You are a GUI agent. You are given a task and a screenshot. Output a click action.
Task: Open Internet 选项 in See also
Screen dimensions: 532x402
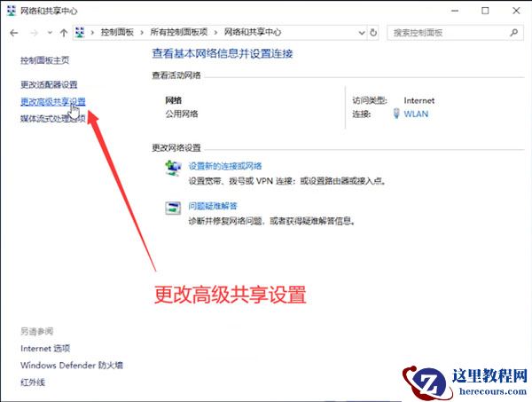click(45, 349)
